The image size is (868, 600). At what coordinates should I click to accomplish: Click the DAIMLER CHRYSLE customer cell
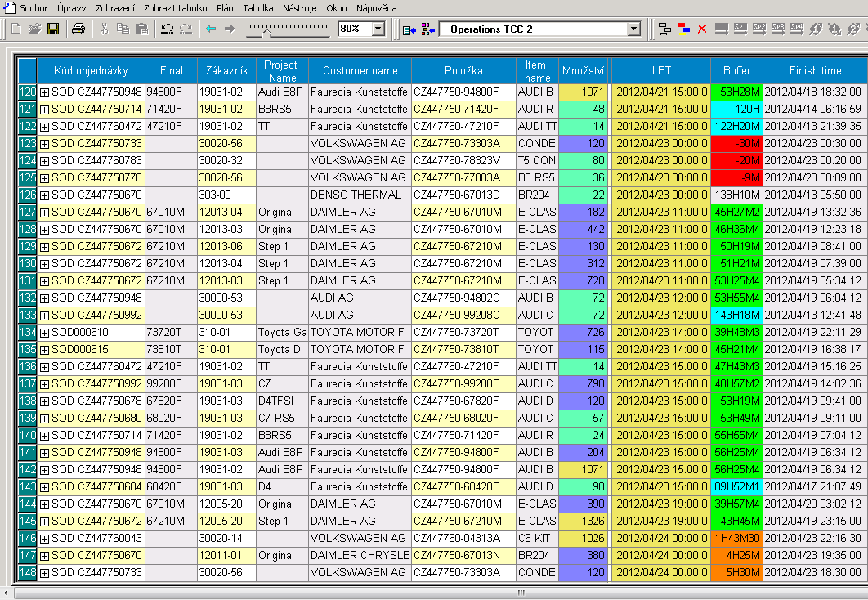[x=360, y=555]
